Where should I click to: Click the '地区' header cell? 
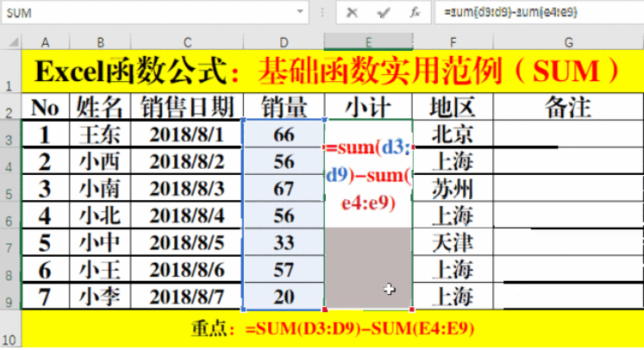453,107
